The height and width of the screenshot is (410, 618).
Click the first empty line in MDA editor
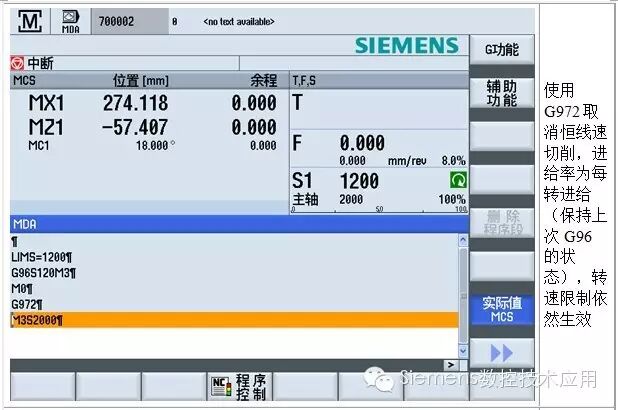[x=235, y=241]
